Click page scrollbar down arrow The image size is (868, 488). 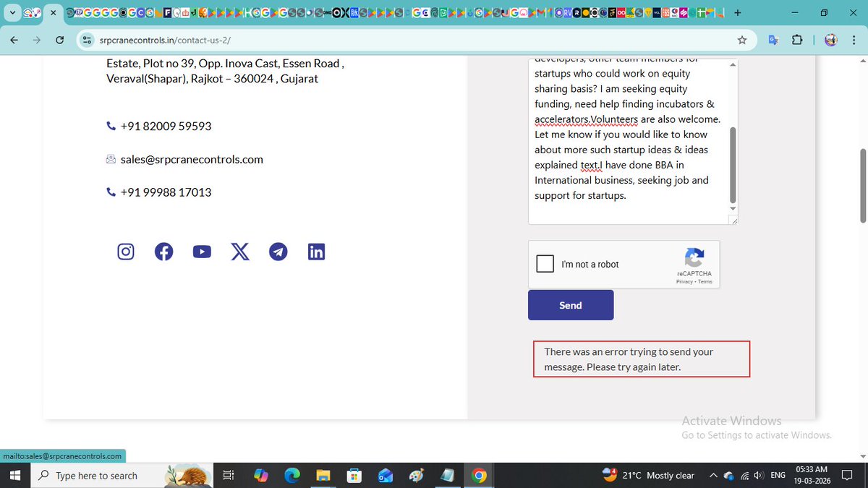862,455
